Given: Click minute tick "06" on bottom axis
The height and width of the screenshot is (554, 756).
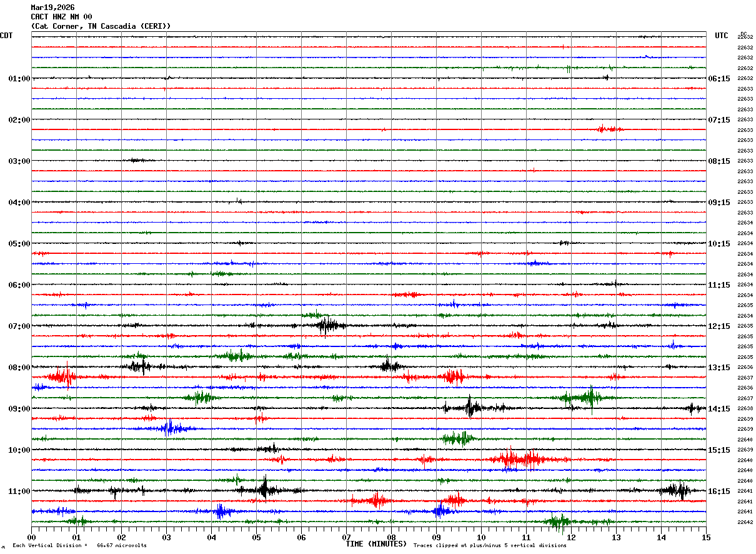Looking at the screenshot, I should [301, 537].
